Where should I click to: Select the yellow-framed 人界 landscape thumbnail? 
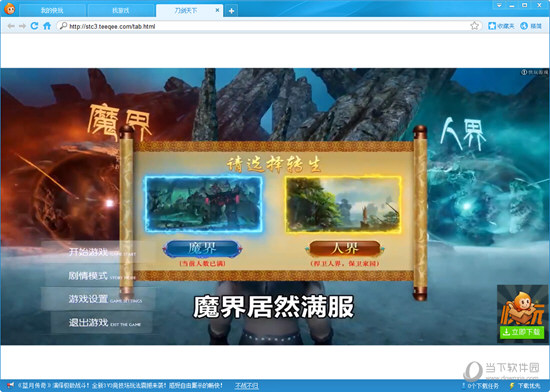(344, 204)
